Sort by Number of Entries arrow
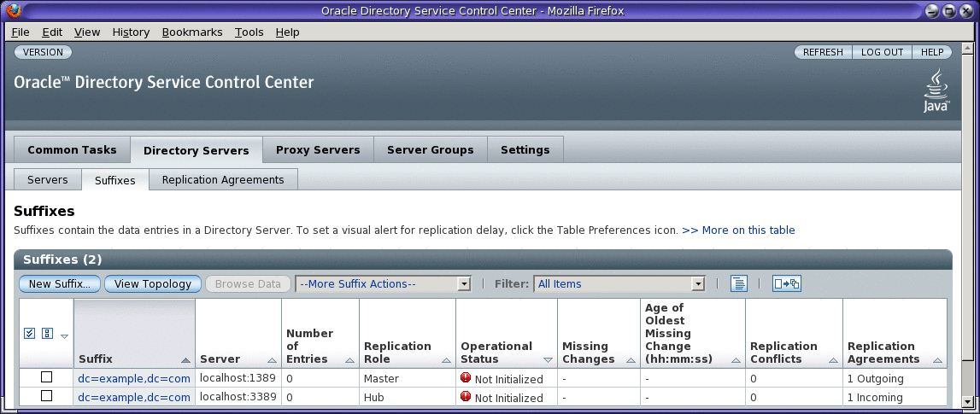 point(349,360)
